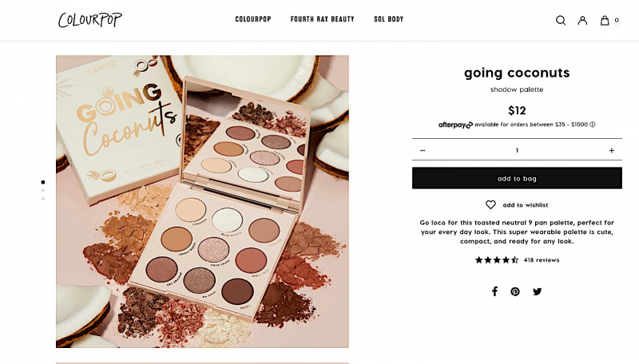Click the quantity number field
This screenshot has height=364, width=639.
pos(517,150)
